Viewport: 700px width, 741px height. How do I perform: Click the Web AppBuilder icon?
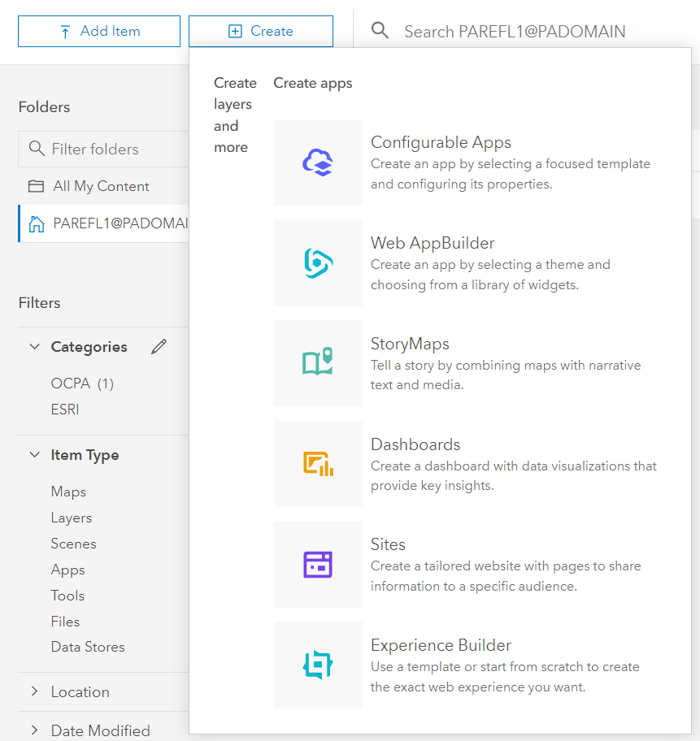click(x=319, y=262)
